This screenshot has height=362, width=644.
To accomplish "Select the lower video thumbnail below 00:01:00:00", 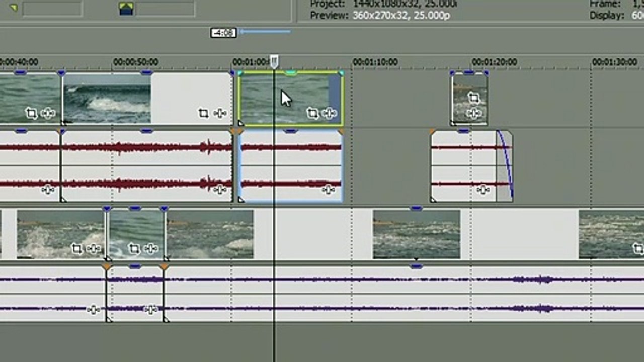I will click(210, 234).
